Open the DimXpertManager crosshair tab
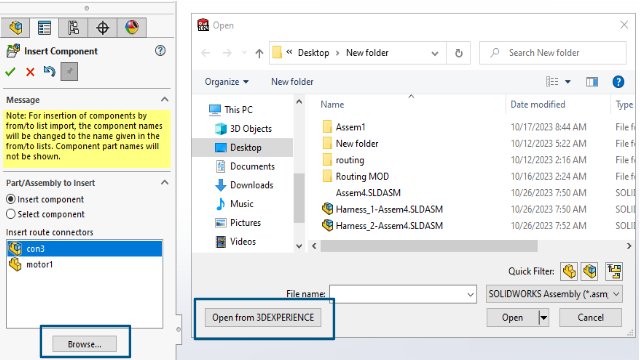 (102, 28)
